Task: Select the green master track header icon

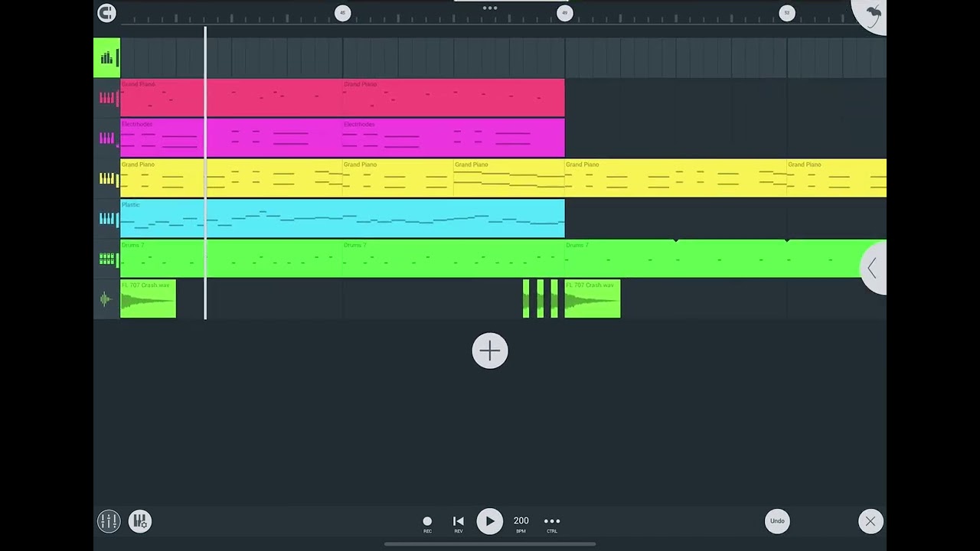Action: coord(106,58)
